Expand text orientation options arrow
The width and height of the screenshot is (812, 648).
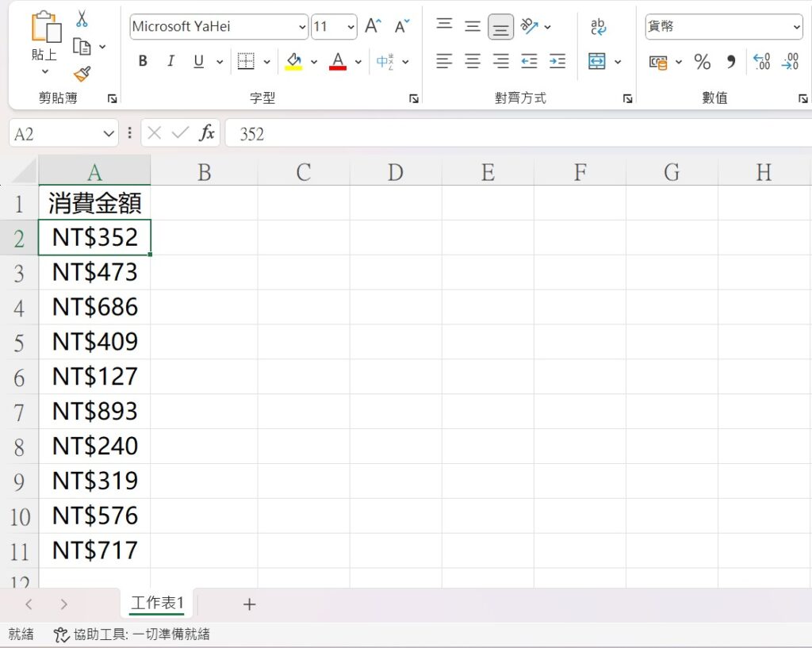(x=547, y=27)
